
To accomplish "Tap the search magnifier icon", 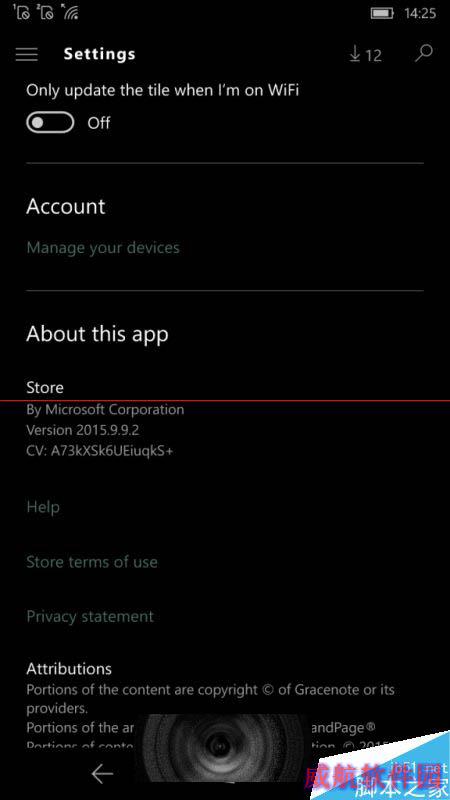I will 423,53.
